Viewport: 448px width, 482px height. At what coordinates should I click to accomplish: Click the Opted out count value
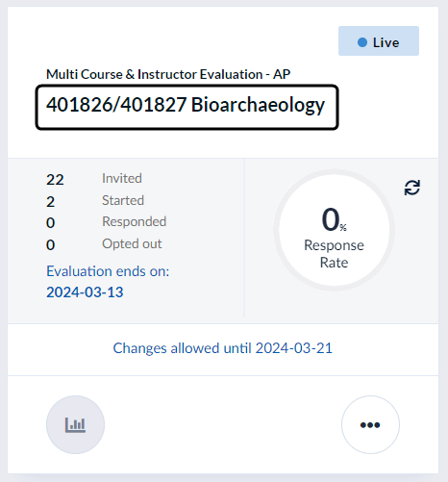51,245
